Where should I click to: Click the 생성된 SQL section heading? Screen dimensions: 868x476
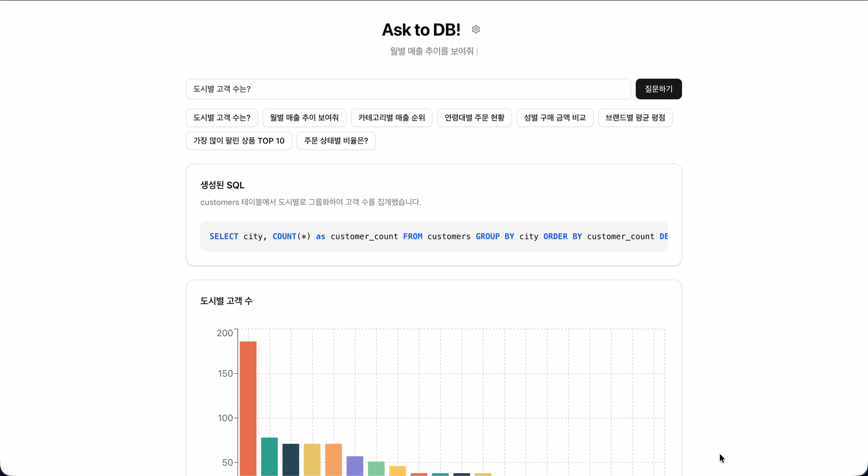(x=222, y=185)
